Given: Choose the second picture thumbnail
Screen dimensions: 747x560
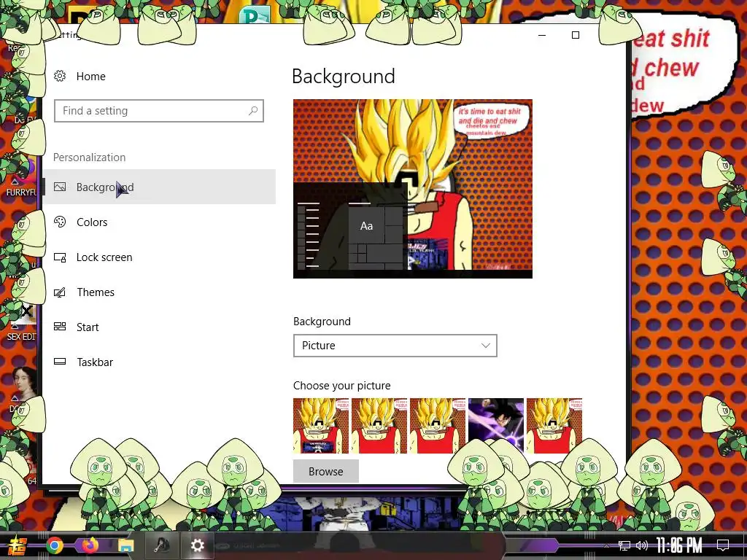Looking at the screenshot, I should click(x=379, y=426).
